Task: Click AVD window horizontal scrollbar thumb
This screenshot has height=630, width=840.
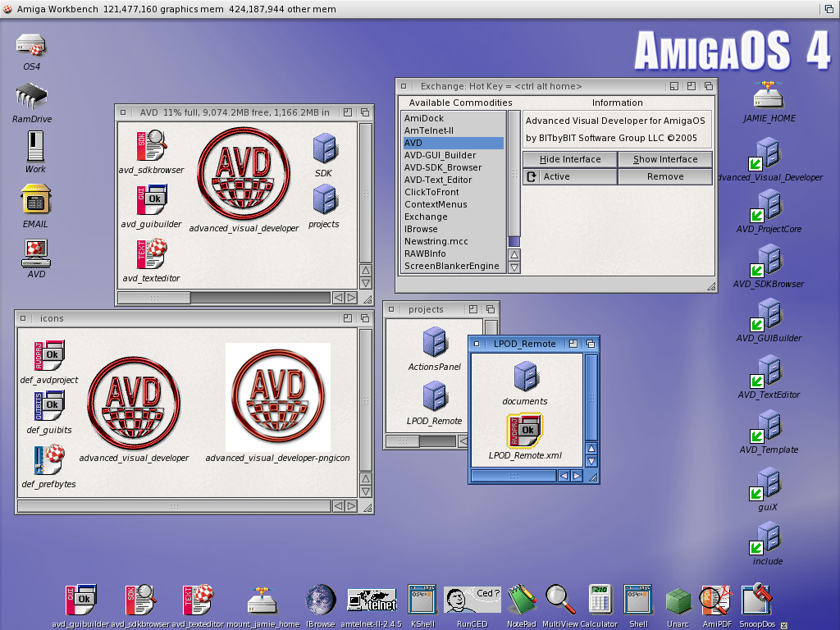Action: 154,298
